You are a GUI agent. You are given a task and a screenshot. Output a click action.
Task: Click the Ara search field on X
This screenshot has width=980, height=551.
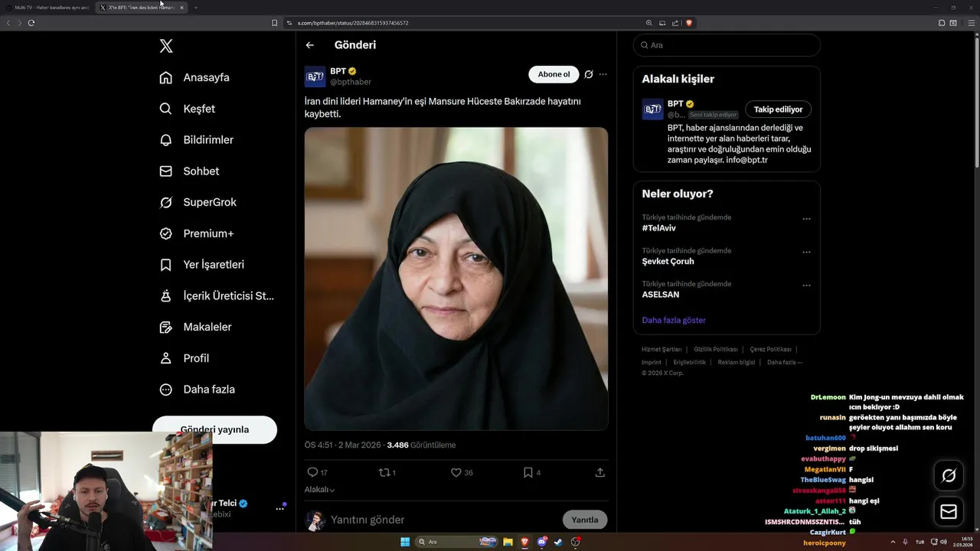tap(727, 45)
